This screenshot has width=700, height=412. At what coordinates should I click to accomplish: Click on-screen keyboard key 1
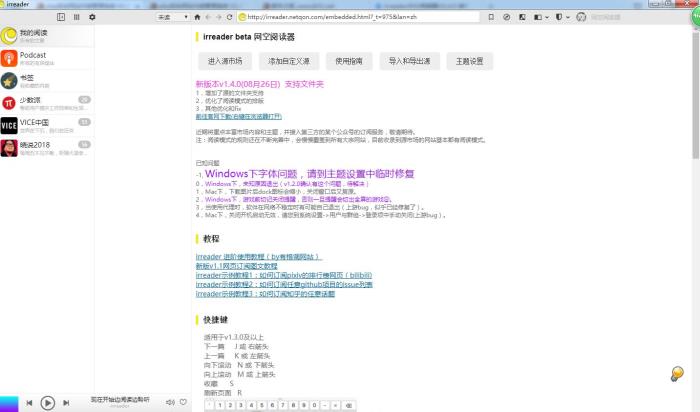[220, 405]
